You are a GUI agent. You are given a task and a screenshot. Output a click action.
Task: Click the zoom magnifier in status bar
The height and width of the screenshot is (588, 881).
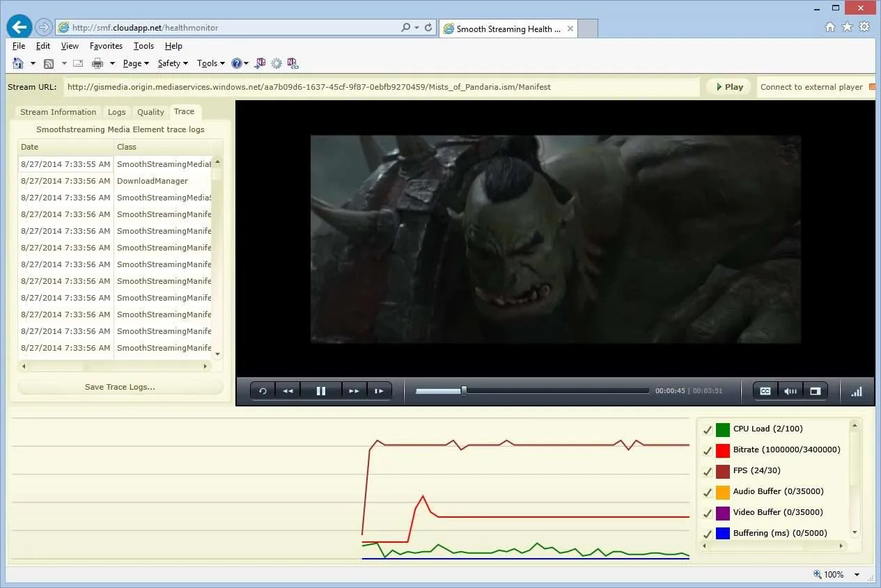click(818, 575)
